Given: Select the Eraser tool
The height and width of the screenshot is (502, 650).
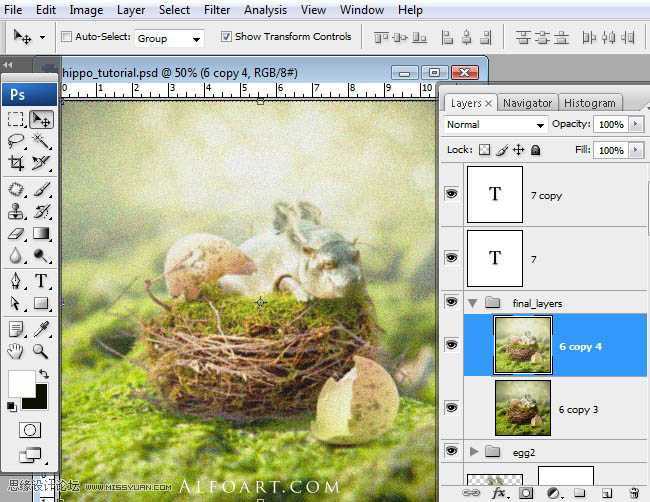Looking at the screenshot, I should pyautogui.click(x=16, y=234).
